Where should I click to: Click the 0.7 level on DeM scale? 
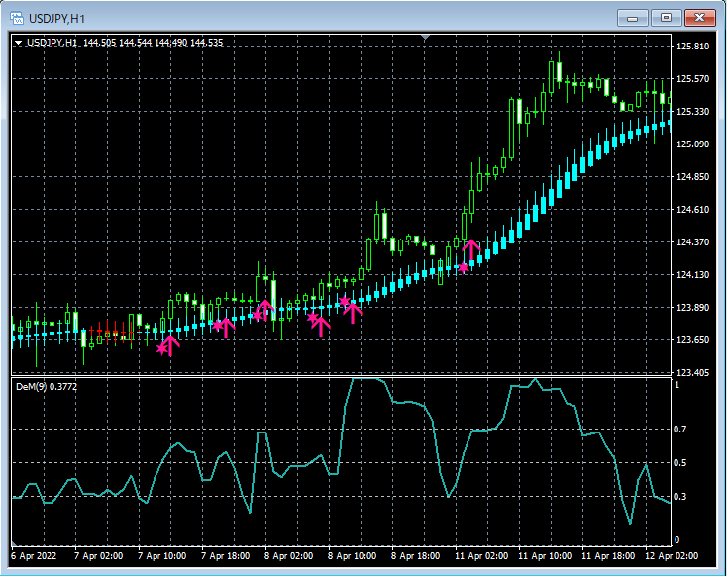click(x=680, y=430)
